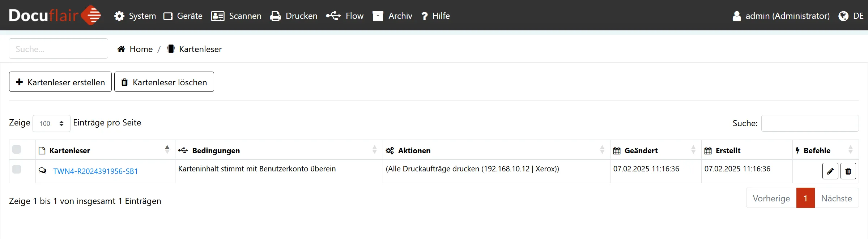Image resolution: width=868 pixels, height=239 pixels.
Task: Click the table Suche filter field
Action: coord(810,123)
